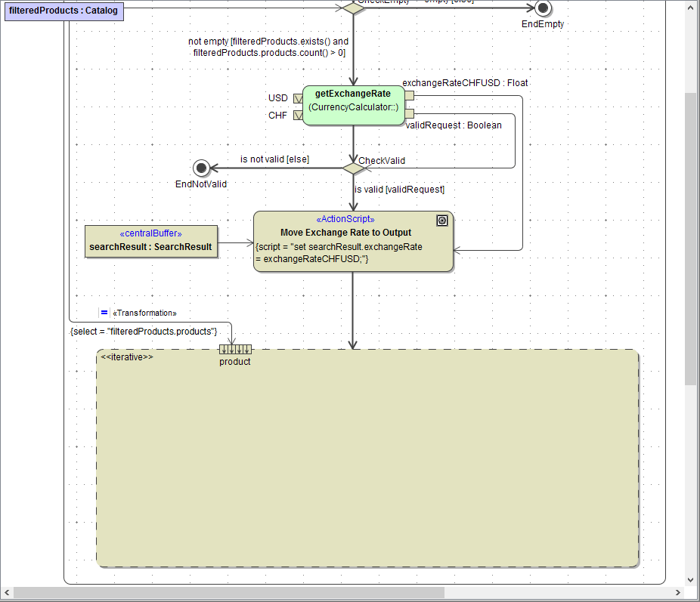This screenshot has height=602, width=700.
Task: Click the USD input pin
Action: (x=298, y=98)
